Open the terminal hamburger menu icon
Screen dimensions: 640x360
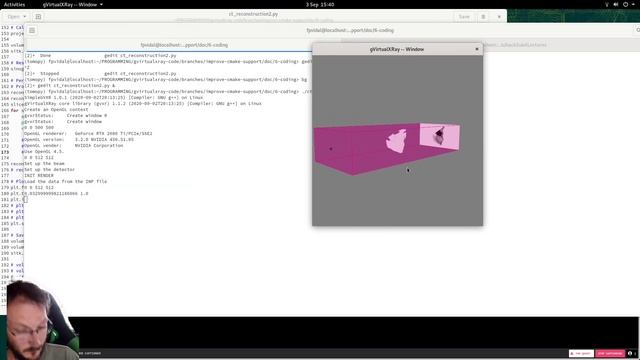click(32, 30)
